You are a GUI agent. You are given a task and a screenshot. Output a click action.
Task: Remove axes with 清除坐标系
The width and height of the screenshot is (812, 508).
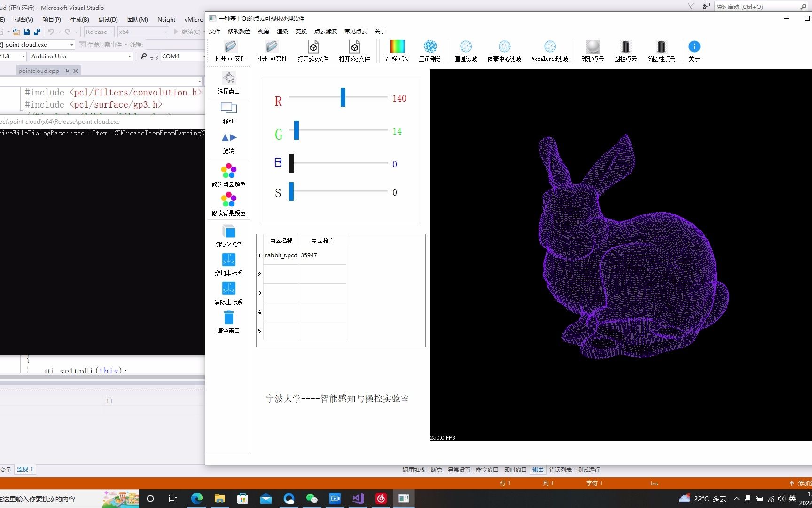click(x=228, y=293)
